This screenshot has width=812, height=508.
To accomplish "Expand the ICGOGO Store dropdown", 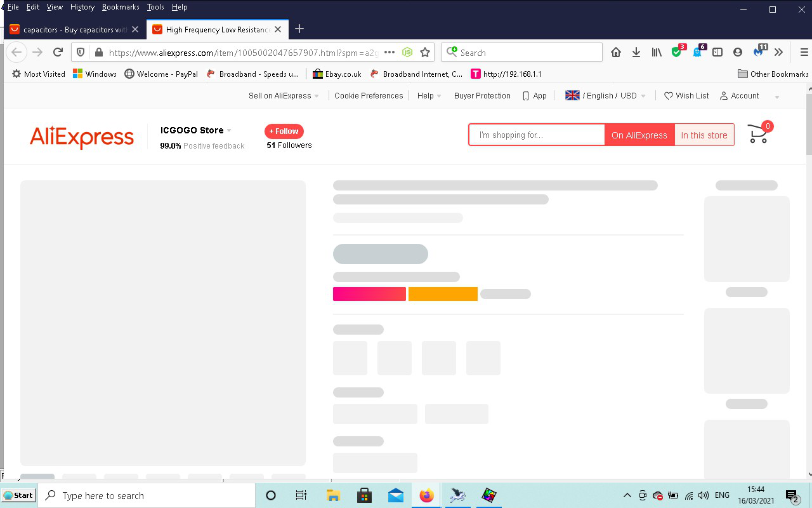I will [196, 130].
